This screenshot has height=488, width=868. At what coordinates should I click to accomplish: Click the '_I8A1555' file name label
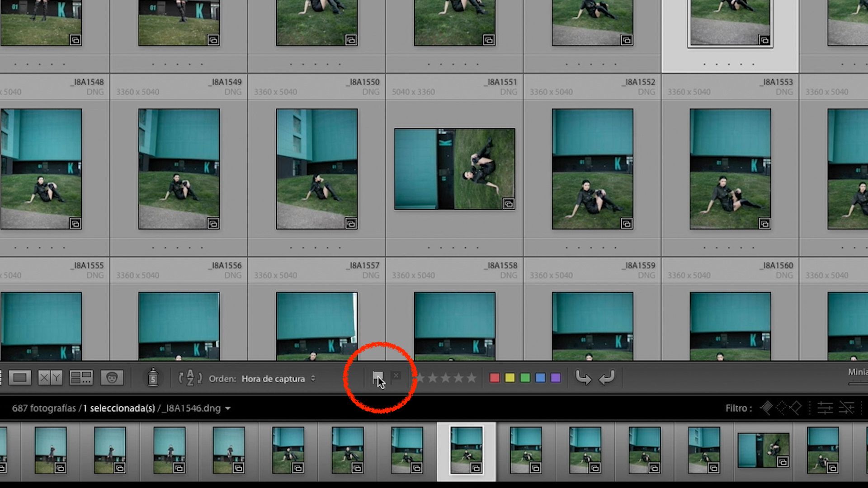coord(87,266)
